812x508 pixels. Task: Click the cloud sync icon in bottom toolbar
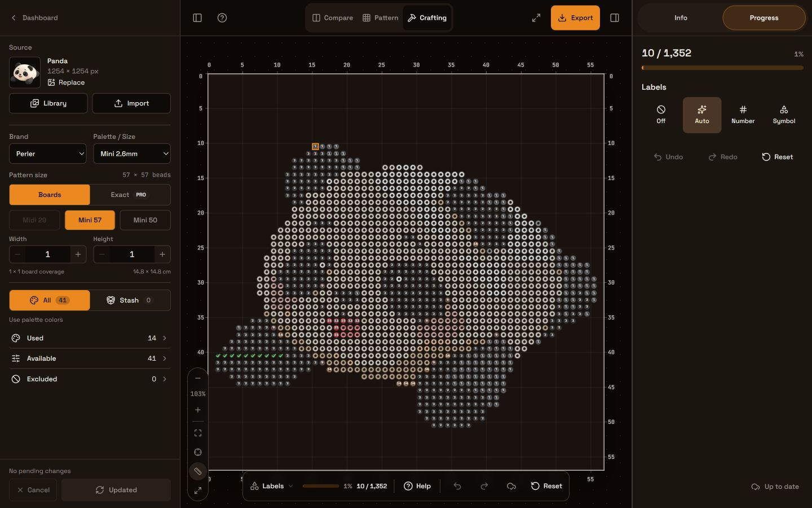tap(511, 486)
